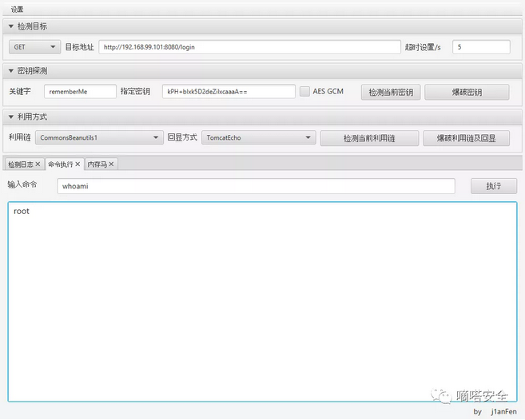
Task: Click the root output text
Action: click(22, 211)
